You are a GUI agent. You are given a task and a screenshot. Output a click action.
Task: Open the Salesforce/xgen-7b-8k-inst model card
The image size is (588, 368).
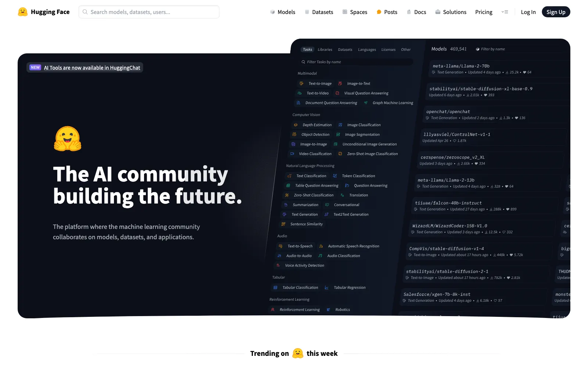474,297
